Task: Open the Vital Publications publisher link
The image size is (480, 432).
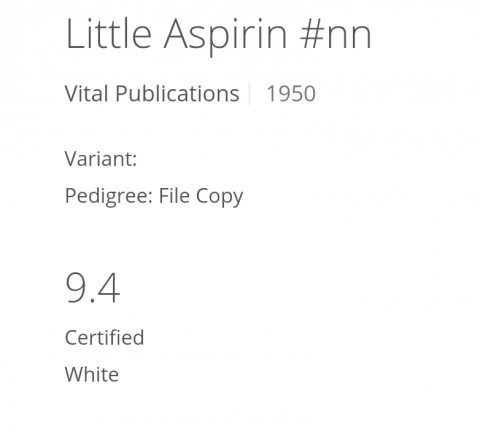Action: (152, 93)
